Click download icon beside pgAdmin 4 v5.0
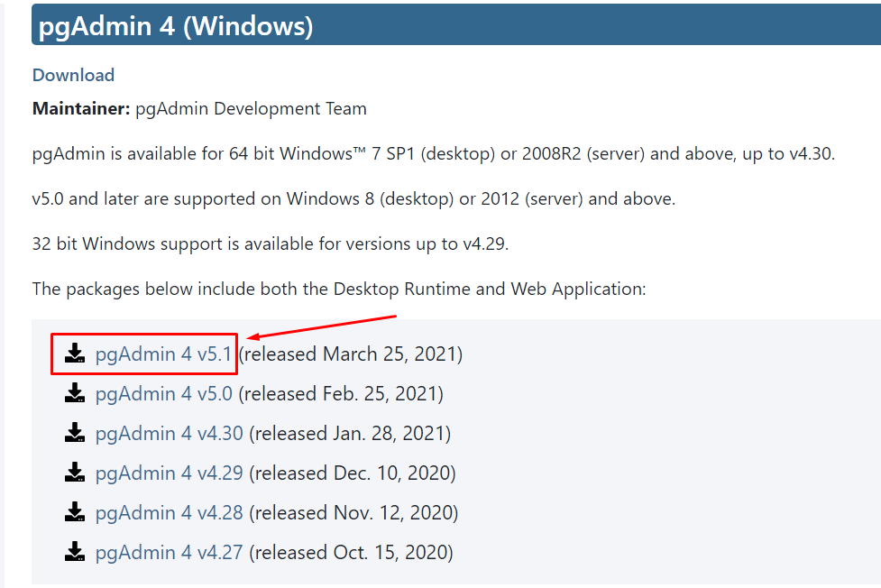This screenshot has height=588, width=881. tap(75, 393)
